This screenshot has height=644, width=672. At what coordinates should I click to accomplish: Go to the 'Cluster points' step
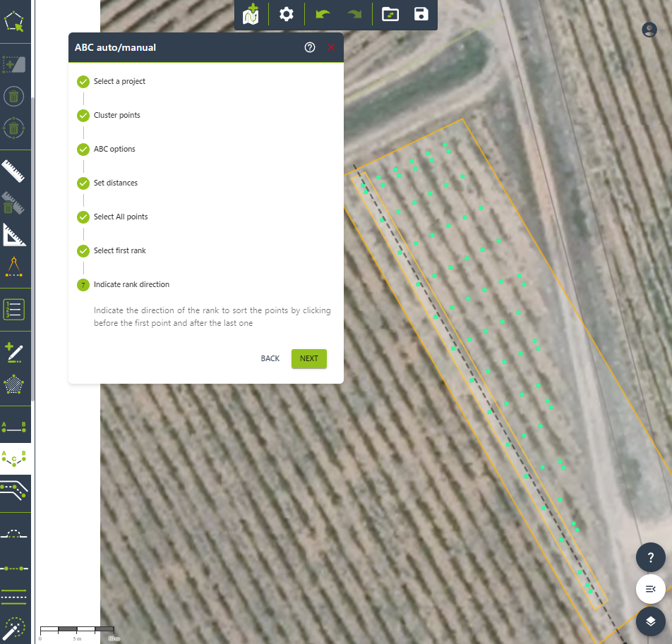click(116, 115)
